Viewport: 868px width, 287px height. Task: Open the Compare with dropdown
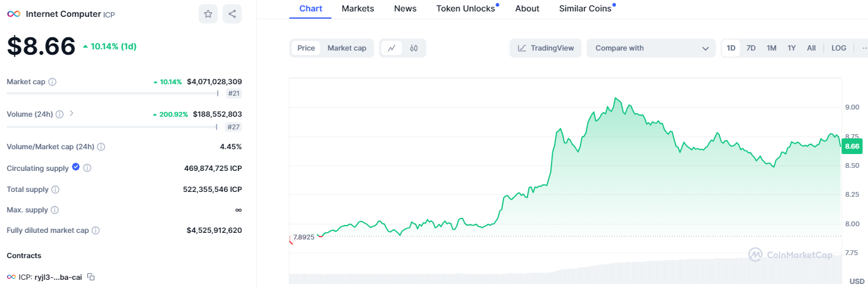pyautogui.click(x=651, y=48)
